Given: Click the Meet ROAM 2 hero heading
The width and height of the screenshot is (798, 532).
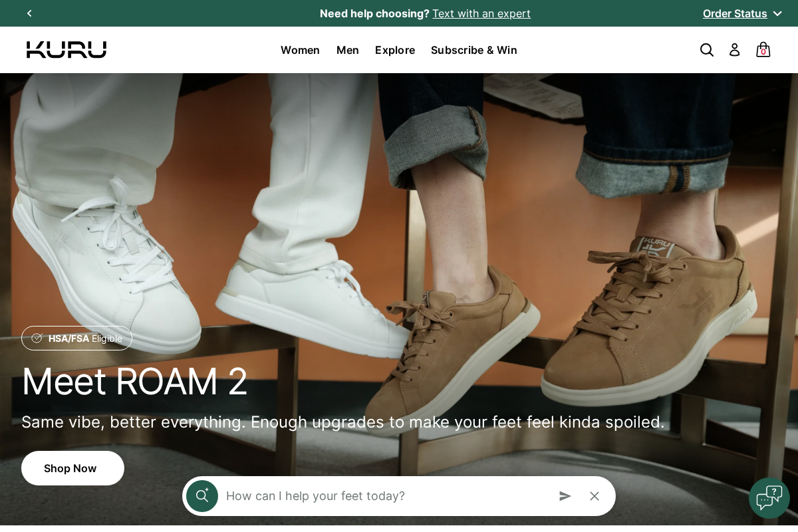Looking at the screenshot, I should (135, 382).
